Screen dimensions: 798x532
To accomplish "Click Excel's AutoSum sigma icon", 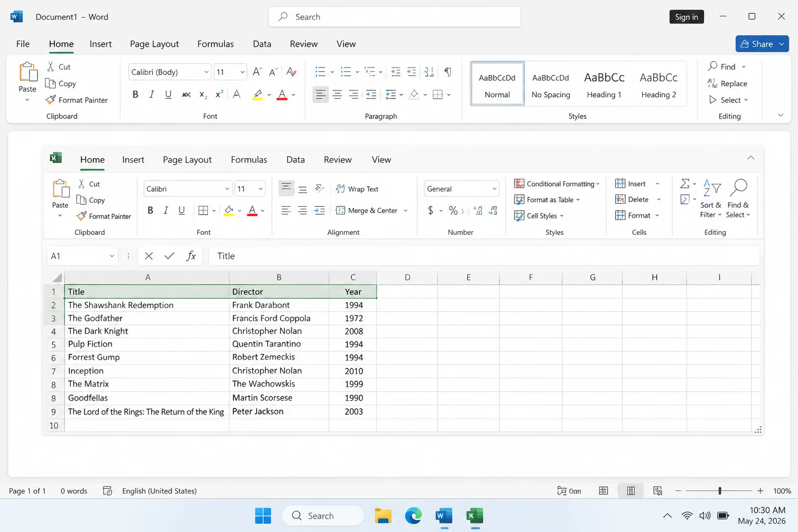I will (685, 183).
